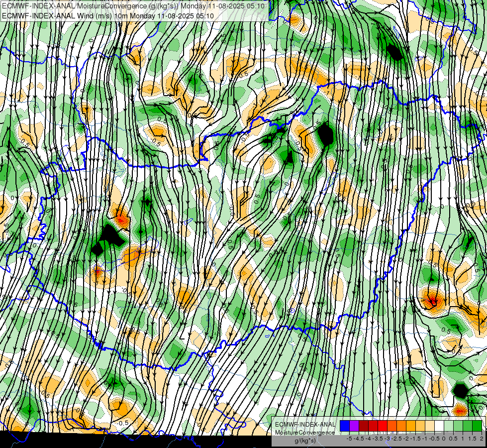Viewport: 487px width, 448px height.
Task: Click the Wind (m/s) 10m title line
Action: (x=108, y=15)
